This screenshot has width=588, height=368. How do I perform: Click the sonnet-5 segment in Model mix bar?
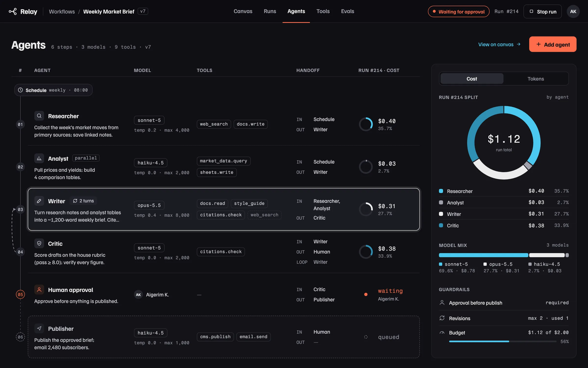click(483, 255)
